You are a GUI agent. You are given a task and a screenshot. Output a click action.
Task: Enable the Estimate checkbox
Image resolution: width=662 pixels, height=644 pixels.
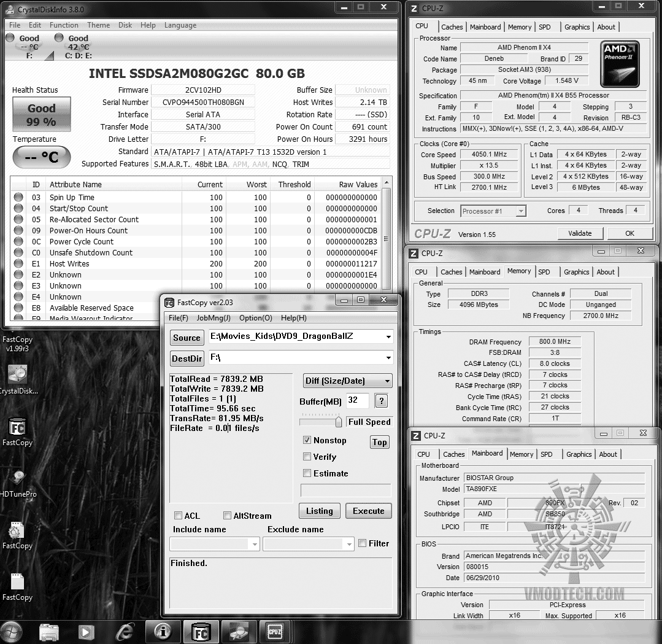pyautogui.click(x=307, y=473)
